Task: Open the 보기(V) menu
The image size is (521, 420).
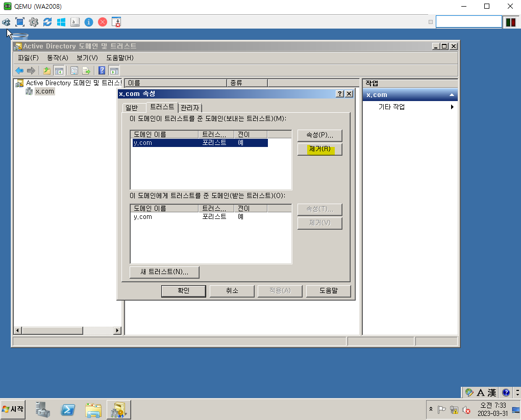Action: tap(87, 58)
